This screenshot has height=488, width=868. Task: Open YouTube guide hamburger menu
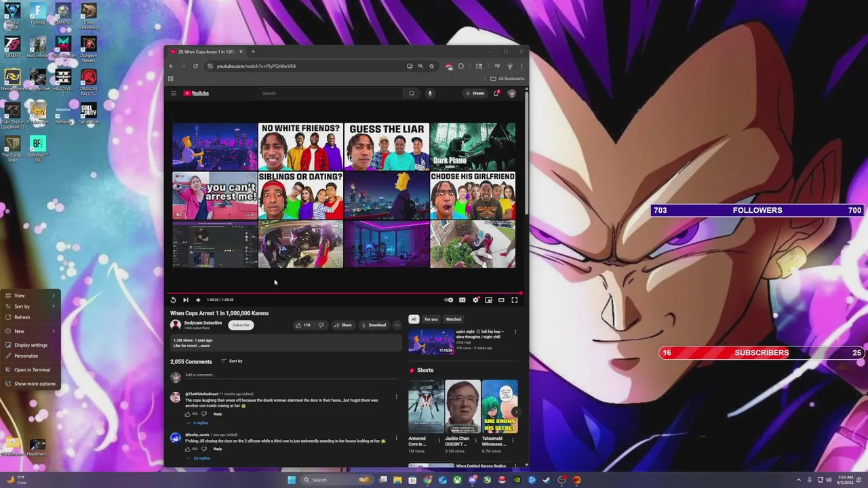tap(173, 94)
